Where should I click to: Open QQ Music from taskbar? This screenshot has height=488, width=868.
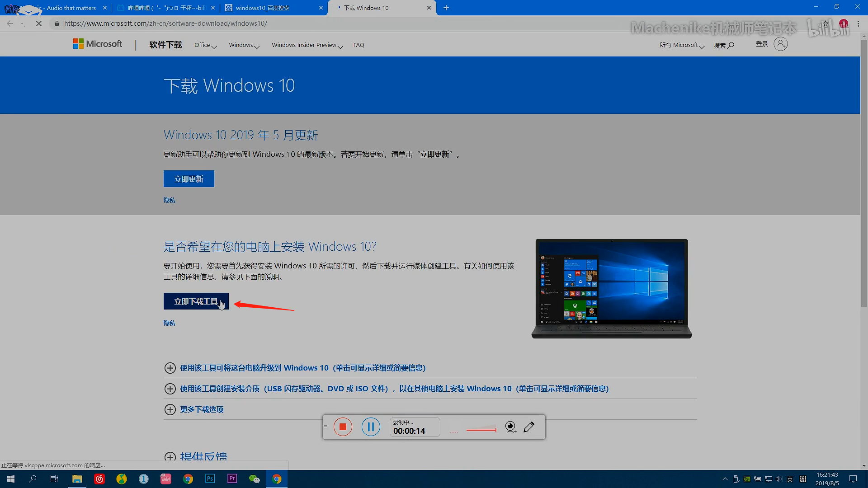click(x=122, y=479)
